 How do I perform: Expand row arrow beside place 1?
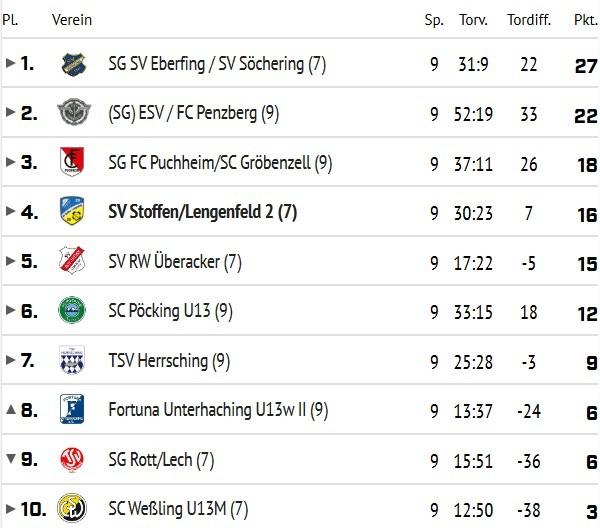[10, 63]
